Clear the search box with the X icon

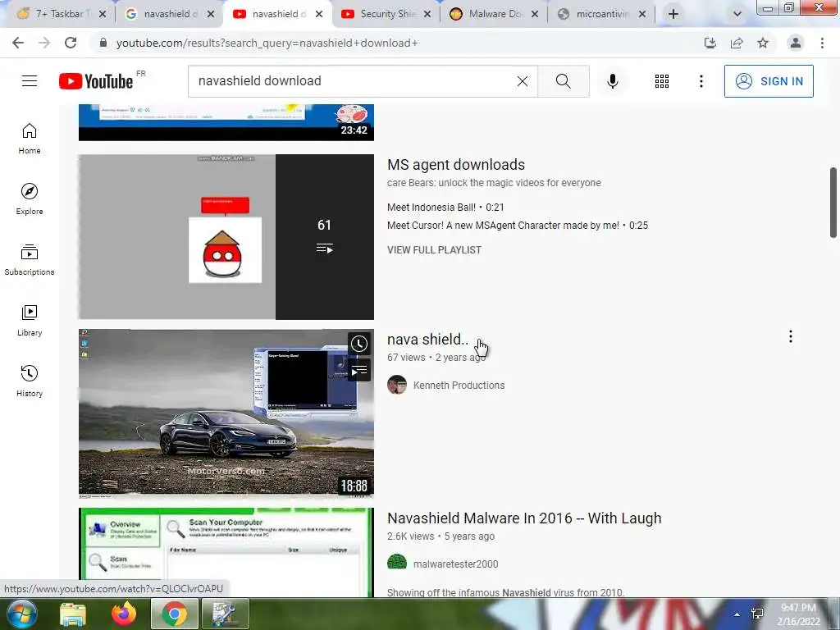coord(523,81)
